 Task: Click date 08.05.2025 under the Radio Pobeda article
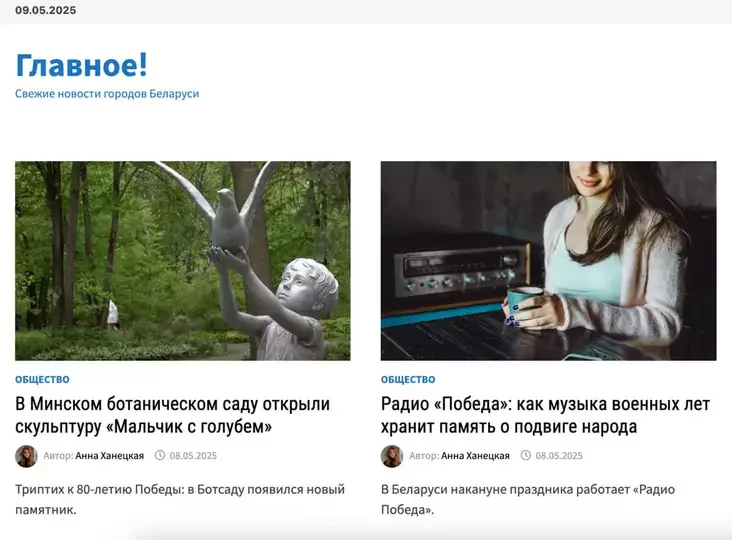click(x=559, y=456)
